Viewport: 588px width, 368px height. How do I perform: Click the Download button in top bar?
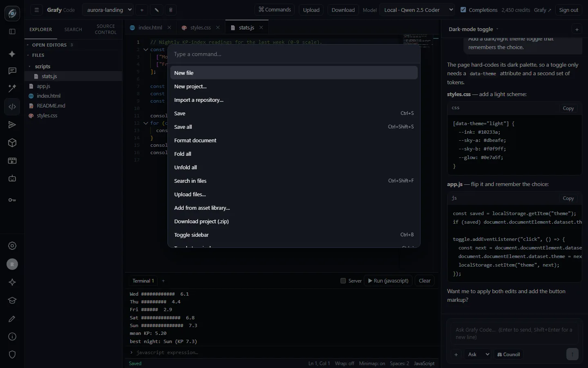point(343,10)
